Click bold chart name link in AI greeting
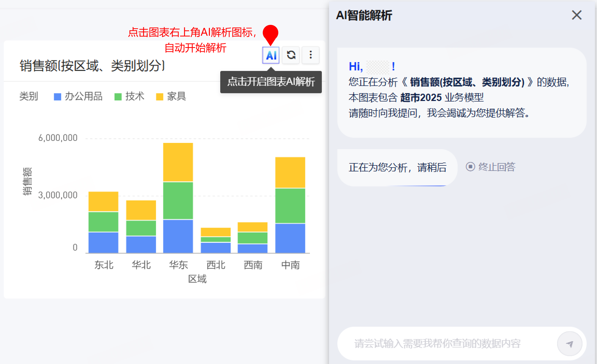 click(x=467, y=82)
